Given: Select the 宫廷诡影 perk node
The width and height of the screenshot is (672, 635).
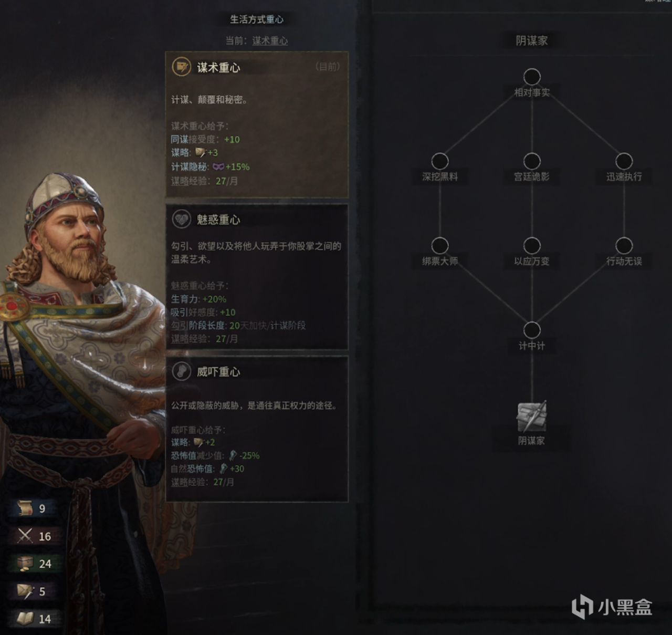Looking at the screenshot, I should click(x=532, y=161).
